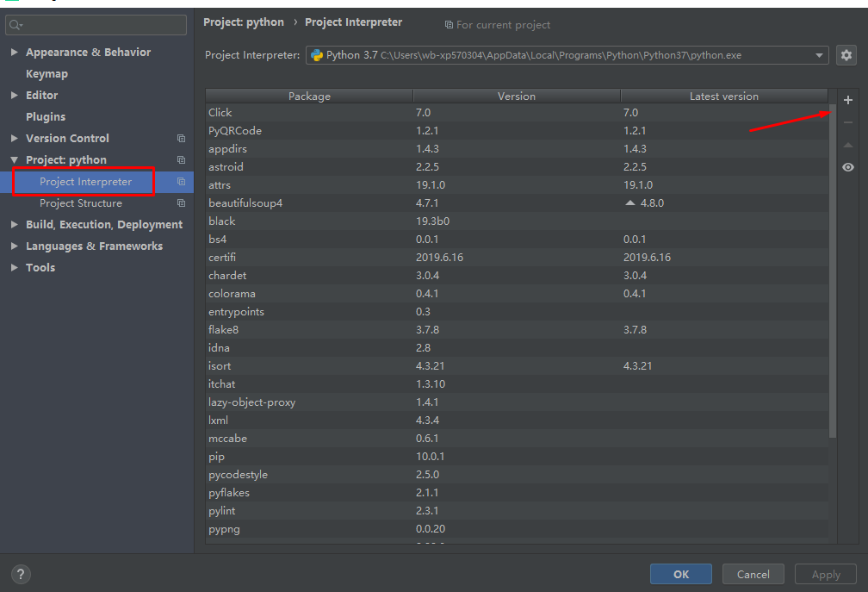Click the For current project icon
Screen dimensions: 868x592
coord(449,25)
